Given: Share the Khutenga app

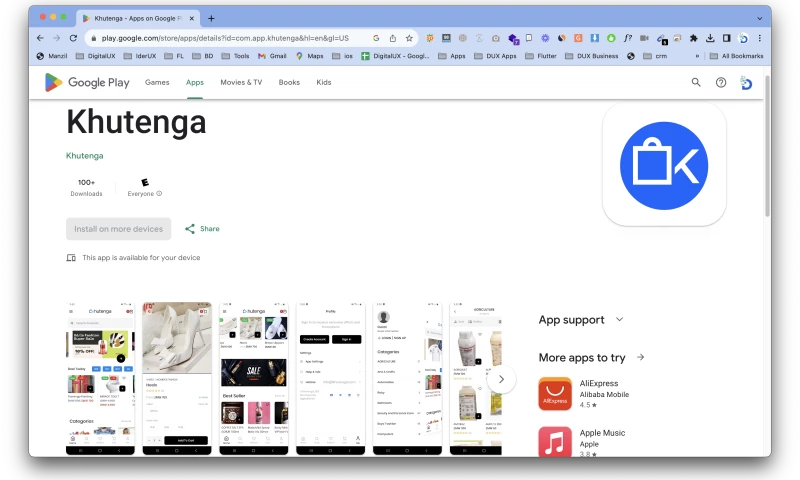Looking at the screenshot, I should click(203, 229).
